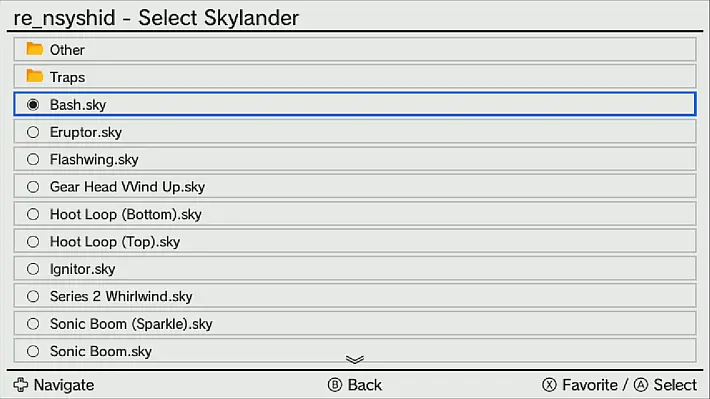
Task: Open the Other folder icon
Action: (x=34, y=49)
